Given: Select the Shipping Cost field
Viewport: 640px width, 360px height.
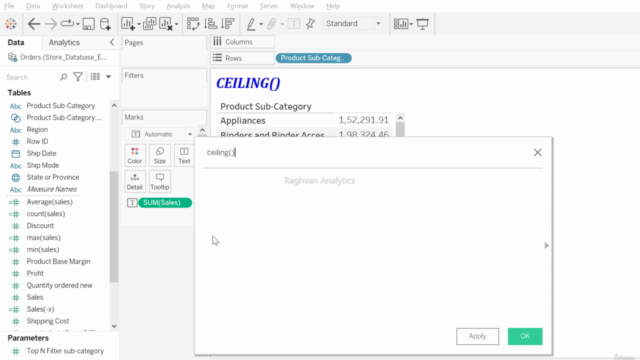Looking at the screenshot, I should [48, 321].
